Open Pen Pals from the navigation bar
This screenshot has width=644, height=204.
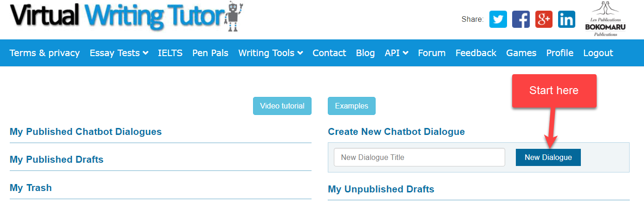tap(210, 53)
